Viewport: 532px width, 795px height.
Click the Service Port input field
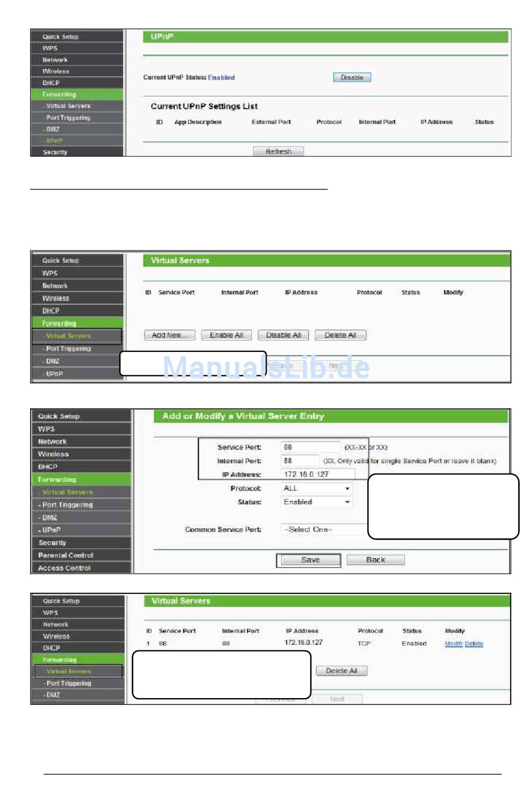310,447
